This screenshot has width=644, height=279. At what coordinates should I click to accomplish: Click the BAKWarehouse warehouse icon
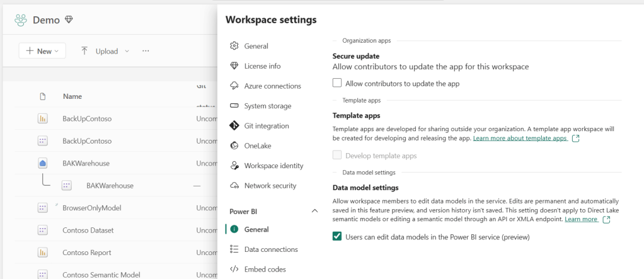[x=43, y=163]
